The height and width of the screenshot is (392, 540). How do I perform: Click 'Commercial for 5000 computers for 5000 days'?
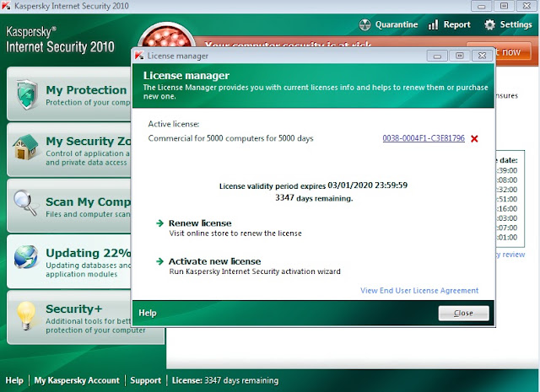tap(230, 138)
